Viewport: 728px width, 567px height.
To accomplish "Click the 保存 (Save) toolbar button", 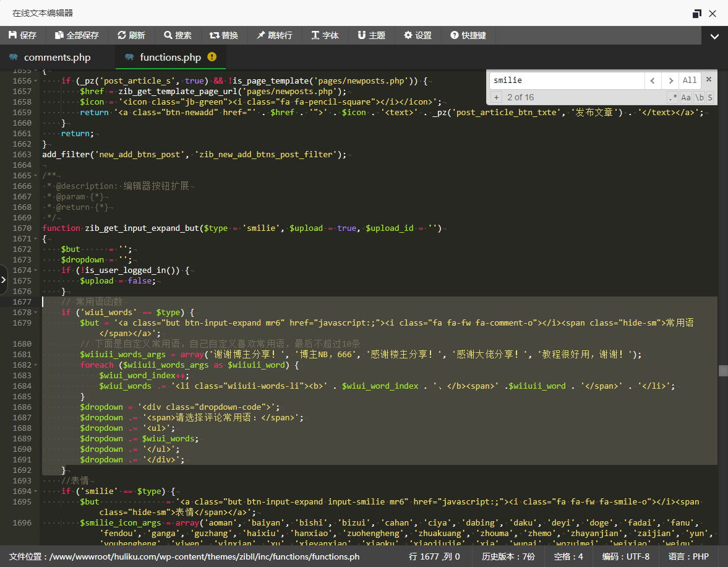I will 23,35.
